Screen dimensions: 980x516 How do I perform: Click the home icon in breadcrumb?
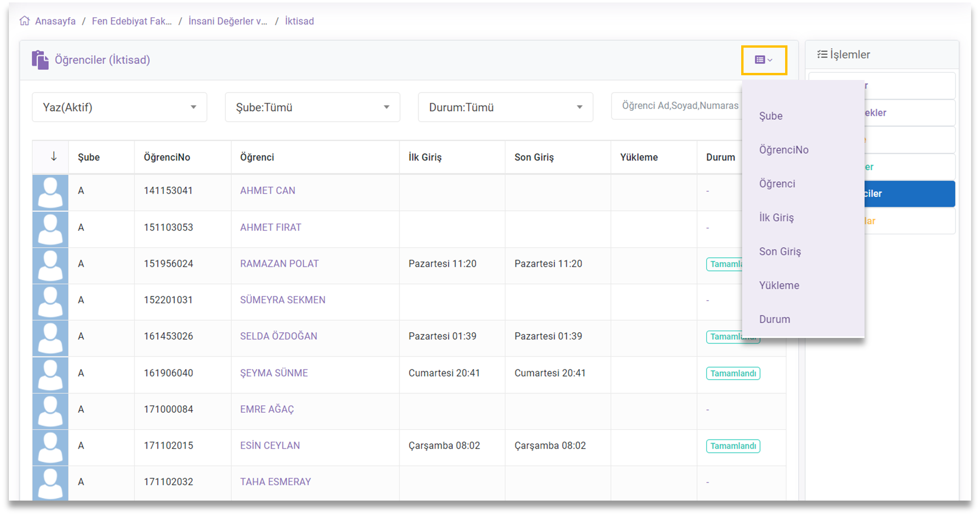pyautogui.click(x=24, y=21)
